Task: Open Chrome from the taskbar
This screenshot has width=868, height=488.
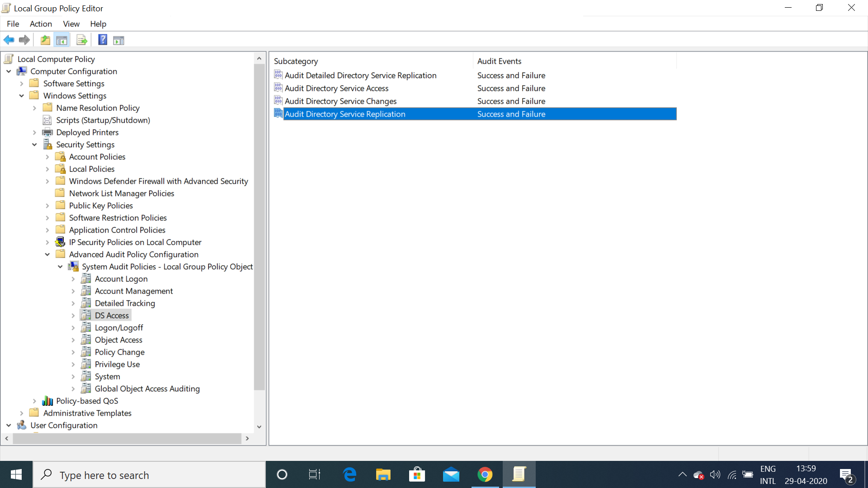Action: 485,475
